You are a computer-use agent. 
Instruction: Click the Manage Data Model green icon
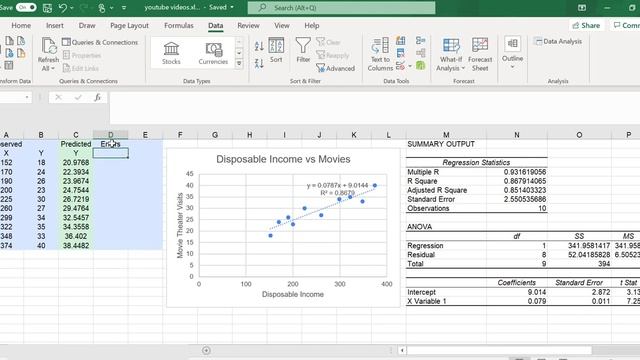(421, 65)
